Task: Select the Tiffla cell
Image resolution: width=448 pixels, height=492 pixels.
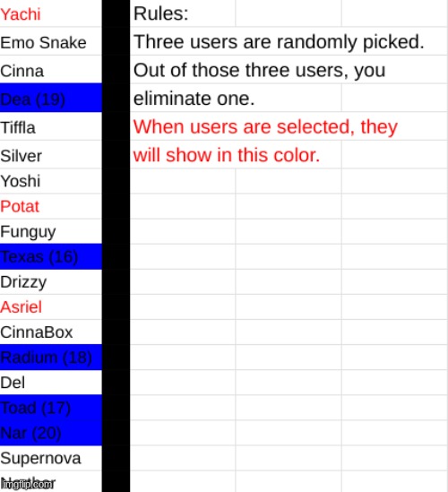Action: pos(51,126)
